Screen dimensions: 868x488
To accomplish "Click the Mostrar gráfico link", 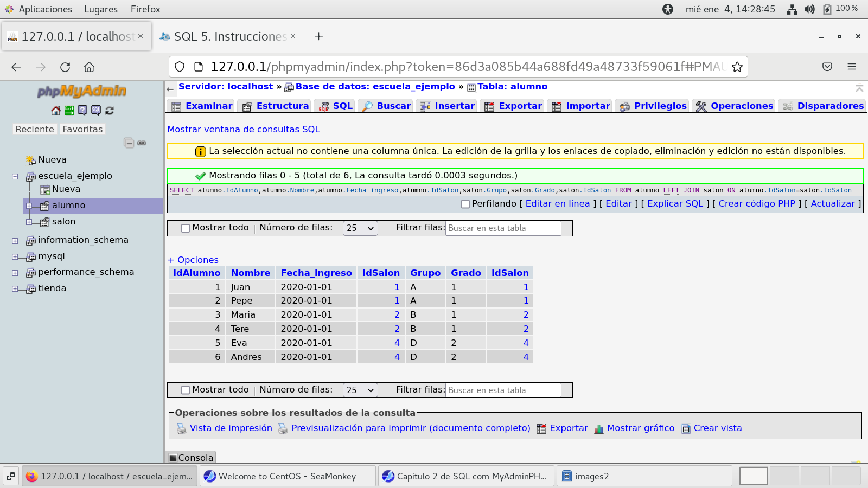I will point(640,428).
